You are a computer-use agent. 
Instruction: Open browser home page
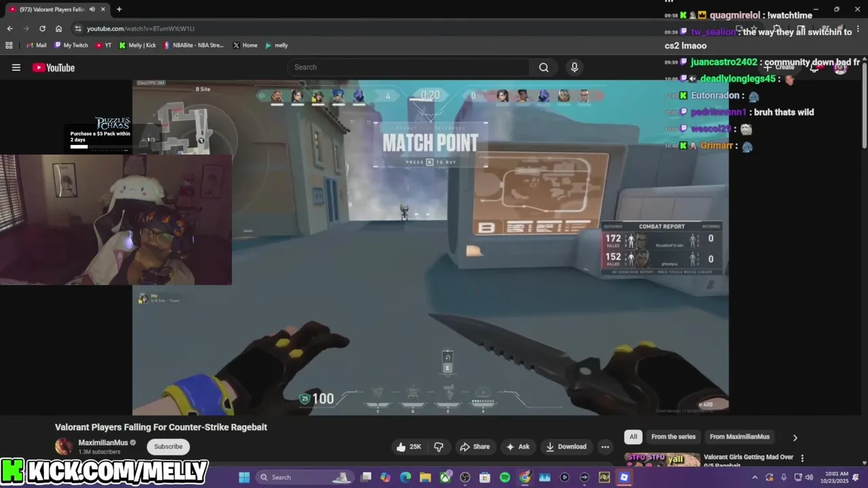pyautogui.click(x=59, y=28)
